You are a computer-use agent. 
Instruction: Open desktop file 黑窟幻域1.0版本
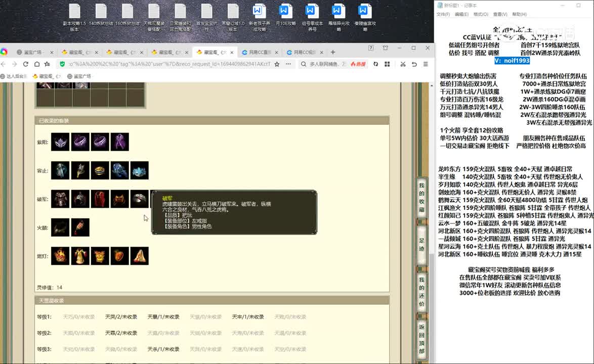[x=233, y=17]
